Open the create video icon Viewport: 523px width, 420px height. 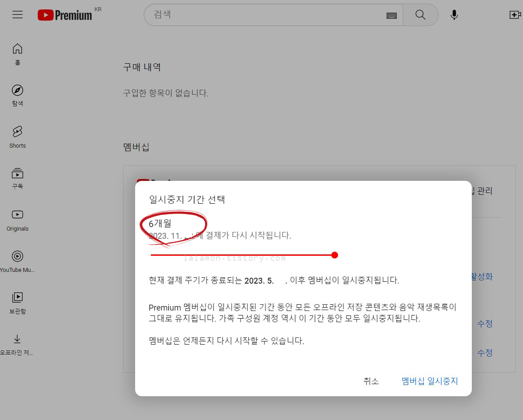515,15
